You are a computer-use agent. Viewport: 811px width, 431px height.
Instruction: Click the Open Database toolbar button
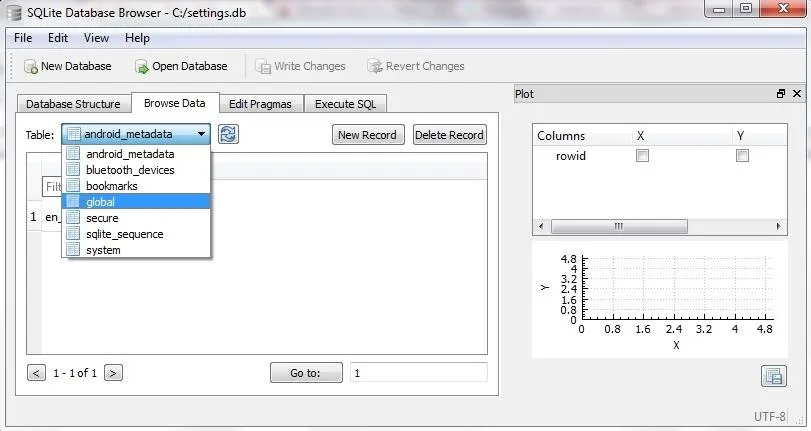(x=181, y=66)
